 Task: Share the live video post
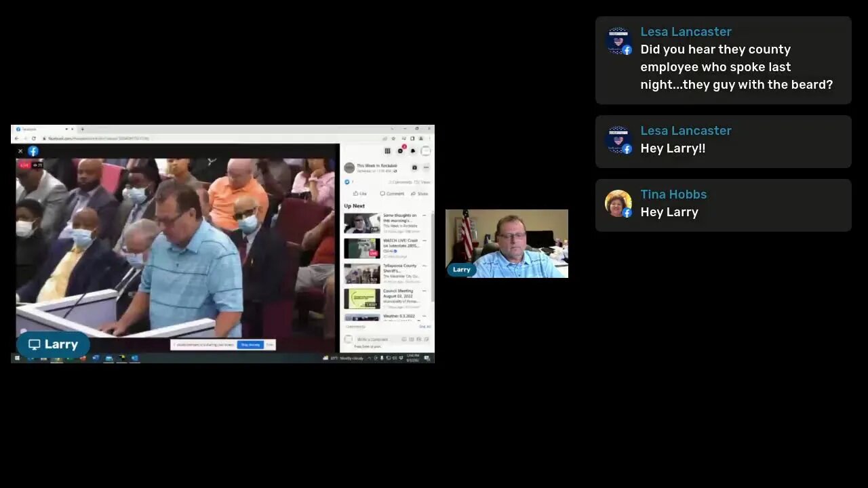(x=419, y=194)
